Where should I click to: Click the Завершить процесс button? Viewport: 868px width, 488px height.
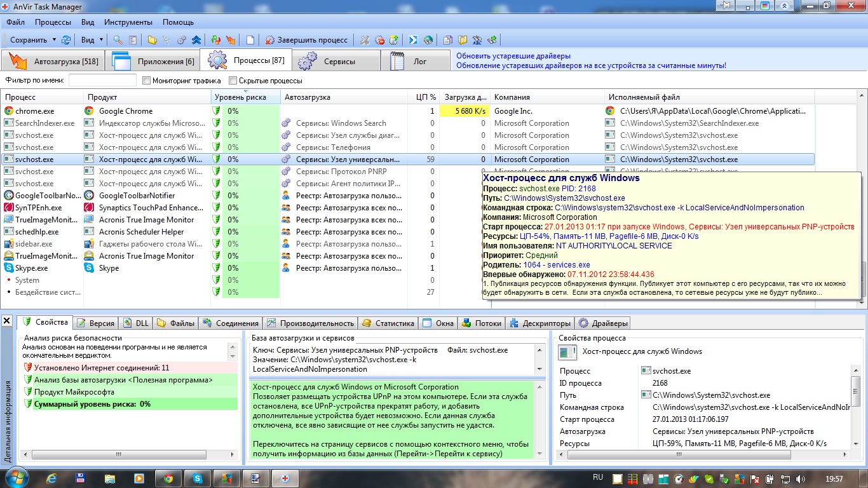pyautogui.click(x=308, y=40)
